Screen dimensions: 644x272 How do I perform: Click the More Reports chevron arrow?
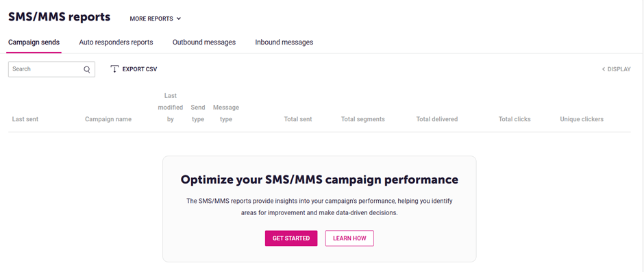point(179,18)
